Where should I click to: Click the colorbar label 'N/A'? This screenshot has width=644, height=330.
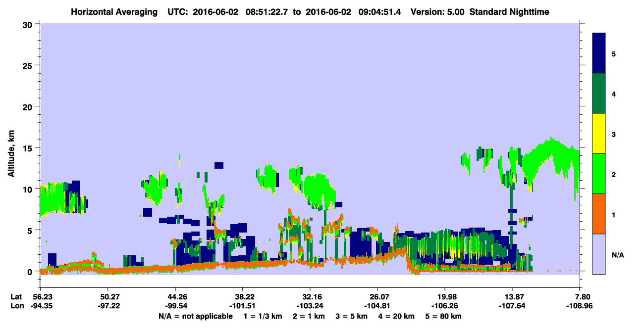(617, 255)
